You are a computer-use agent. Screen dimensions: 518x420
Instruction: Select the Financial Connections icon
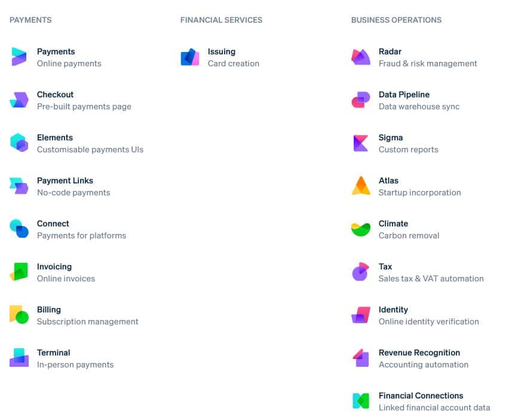point(360,401)
